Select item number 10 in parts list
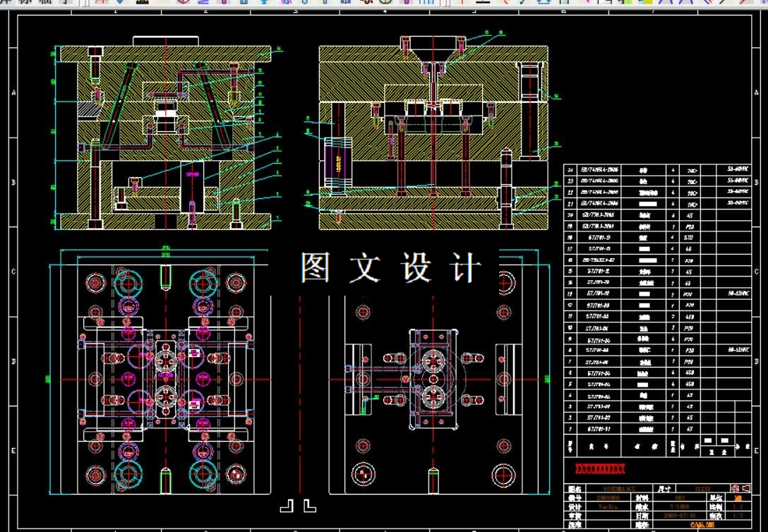 (x=570, y=328)
